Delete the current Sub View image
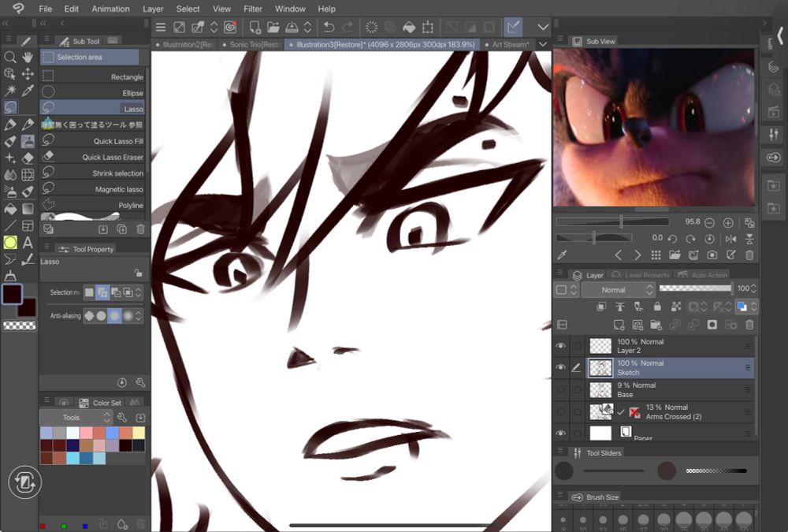Viewport: 788px width, 532px height. point(749,255)
